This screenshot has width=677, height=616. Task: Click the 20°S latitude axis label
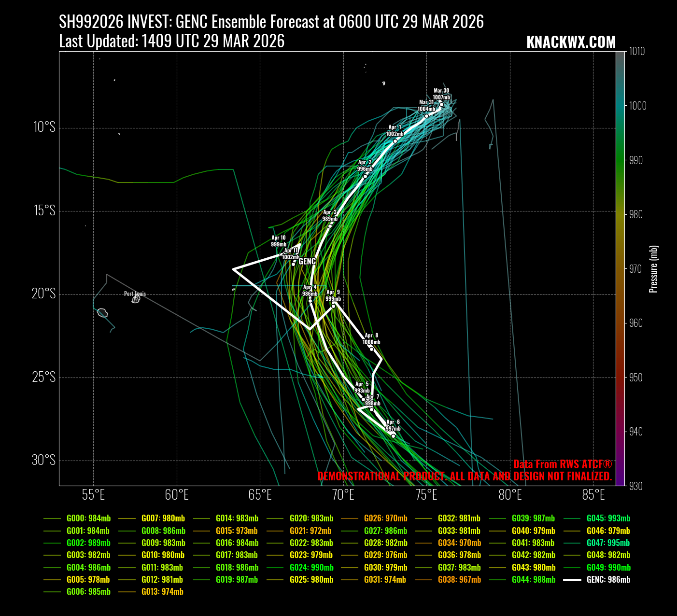(x=43, y=294)
